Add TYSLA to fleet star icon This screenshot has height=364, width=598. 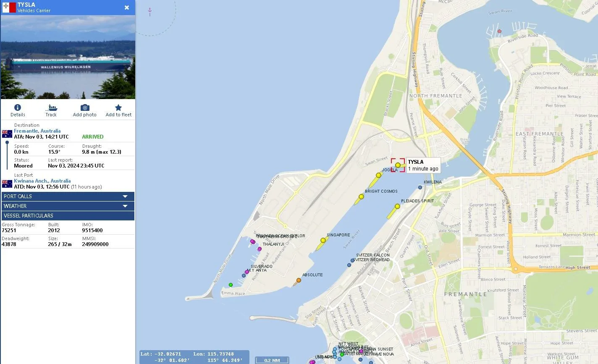118,107
